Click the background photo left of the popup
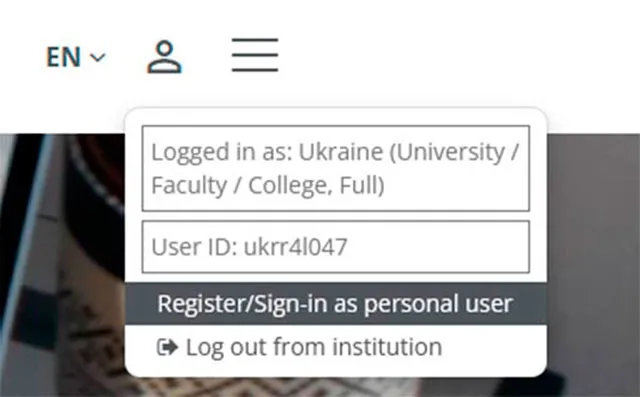Screen dimensions: 640x397 [61, 265]
